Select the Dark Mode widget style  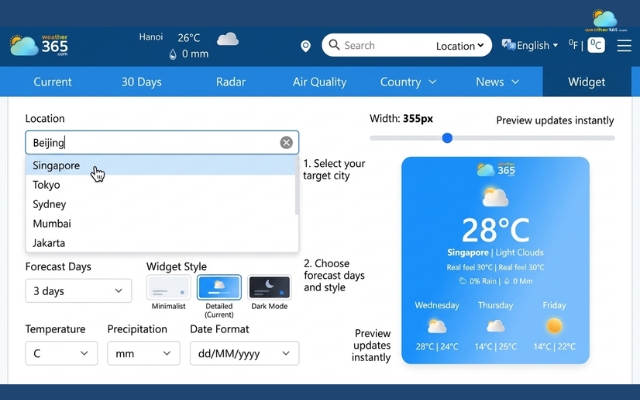[x=269, y=287]
